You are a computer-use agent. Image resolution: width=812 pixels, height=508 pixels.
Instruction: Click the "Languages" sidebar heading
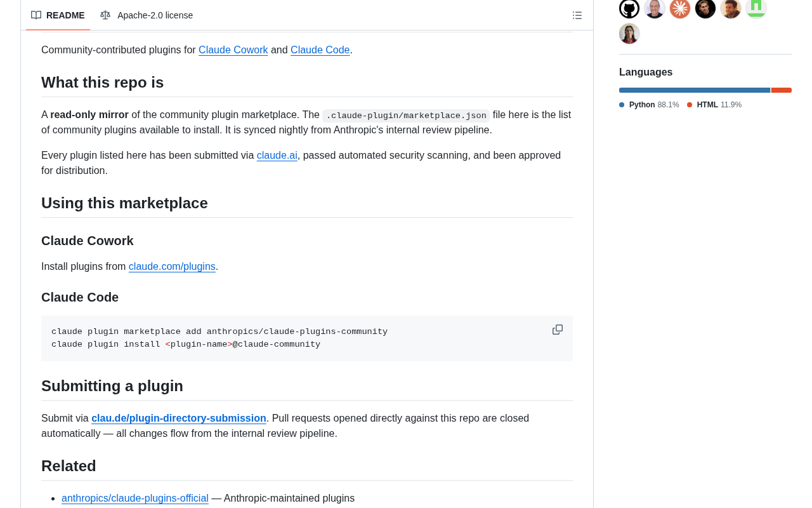(x=646, y=72)
